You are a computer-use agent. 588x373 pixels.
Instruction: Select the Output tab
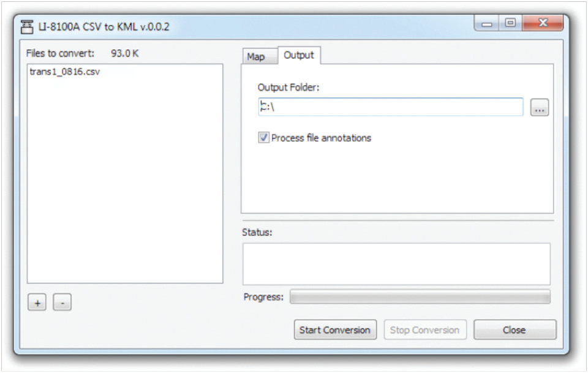(298, 55)
